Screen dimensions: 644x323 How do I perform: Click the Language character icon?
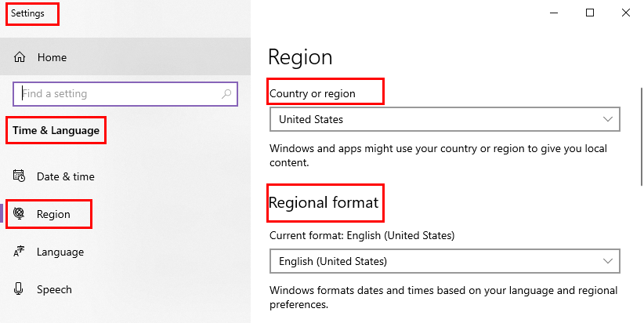point(19,252)
